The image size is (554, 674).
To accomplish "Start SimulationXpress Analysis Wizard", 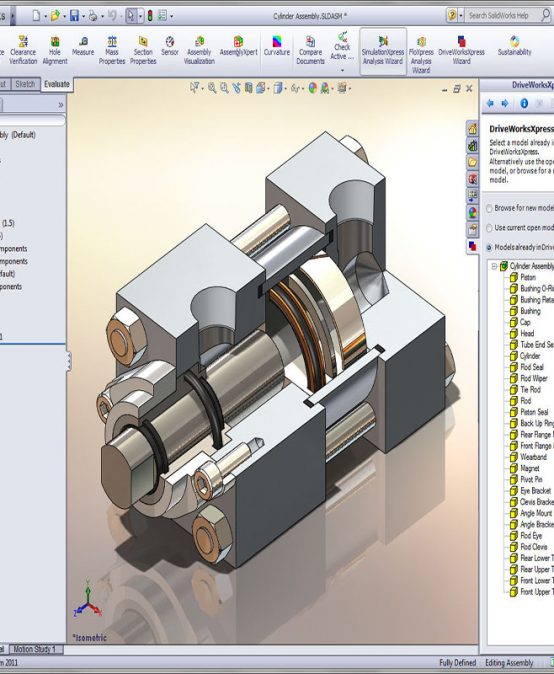I will point(383,51).
